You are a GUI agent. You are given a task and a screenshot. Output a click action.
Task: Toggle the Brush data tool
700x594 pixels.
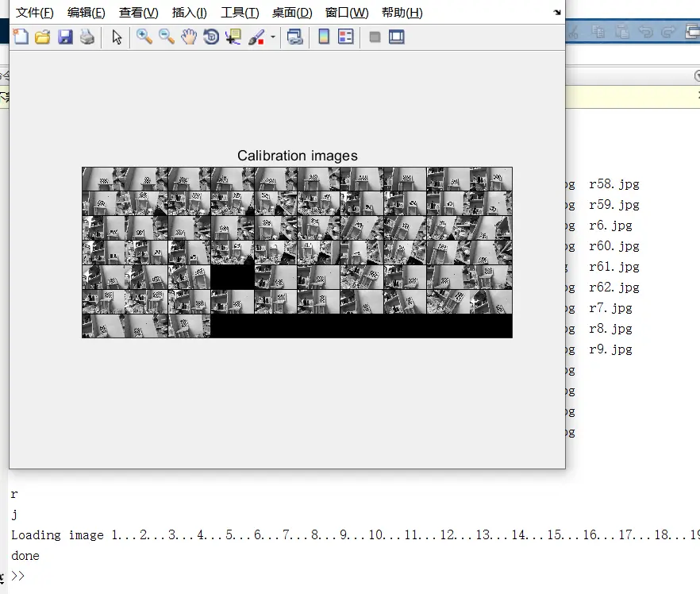256,37
